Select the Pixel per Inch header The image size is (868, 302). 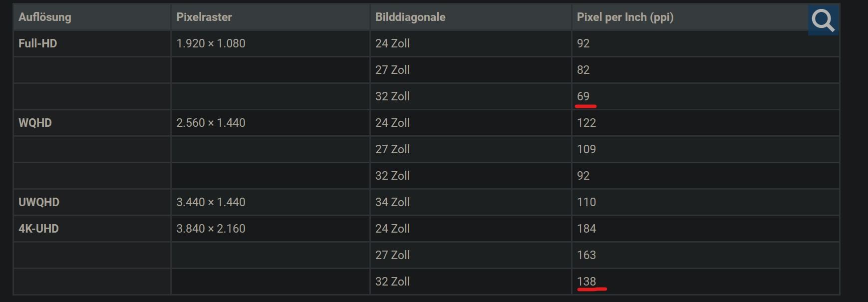click(x=625, y=17)
